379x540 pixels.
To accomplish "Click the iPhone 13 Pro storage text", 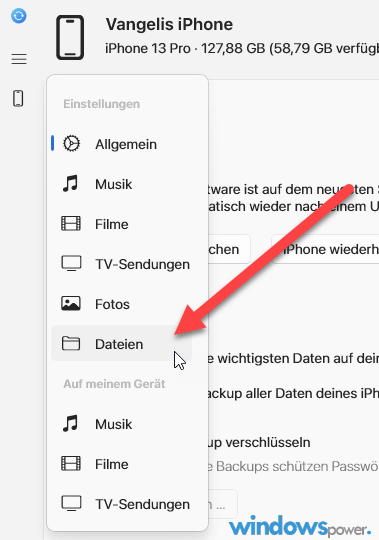I will (242, 49).
